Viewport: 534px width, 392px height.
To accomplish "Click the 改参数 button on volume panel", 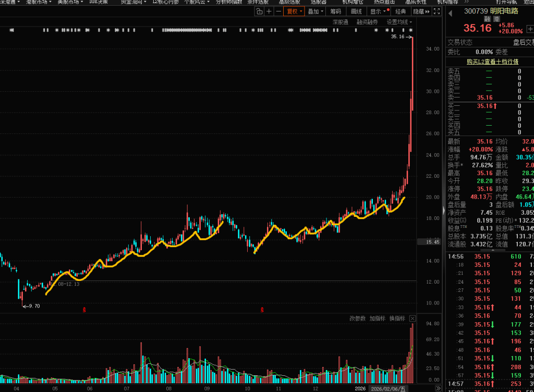I will tap(357, 318).
